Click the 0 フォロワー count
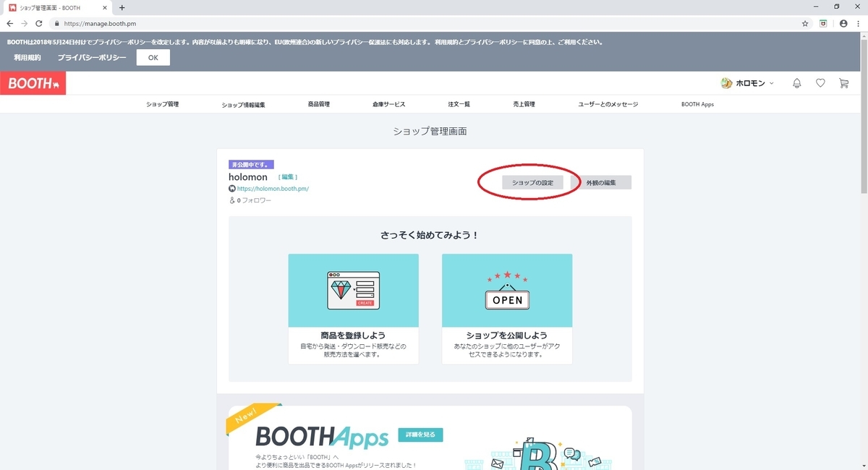 250,200
